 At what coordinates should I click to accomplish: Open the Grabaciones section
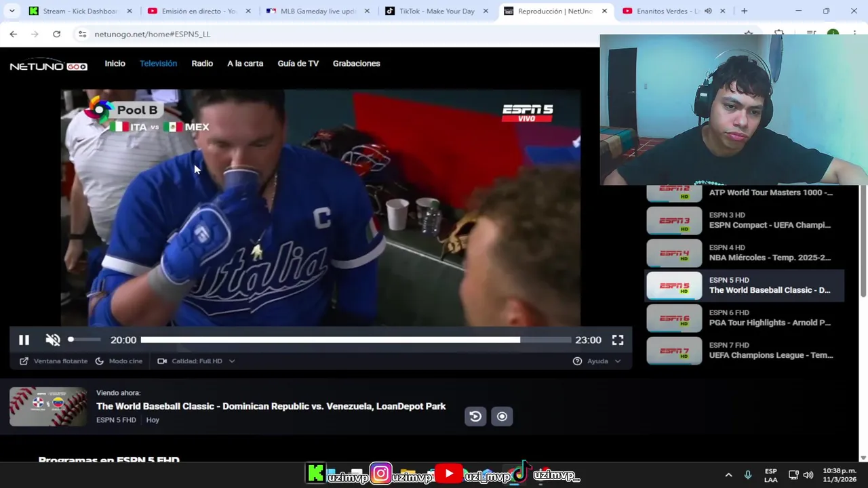(356, 64)
